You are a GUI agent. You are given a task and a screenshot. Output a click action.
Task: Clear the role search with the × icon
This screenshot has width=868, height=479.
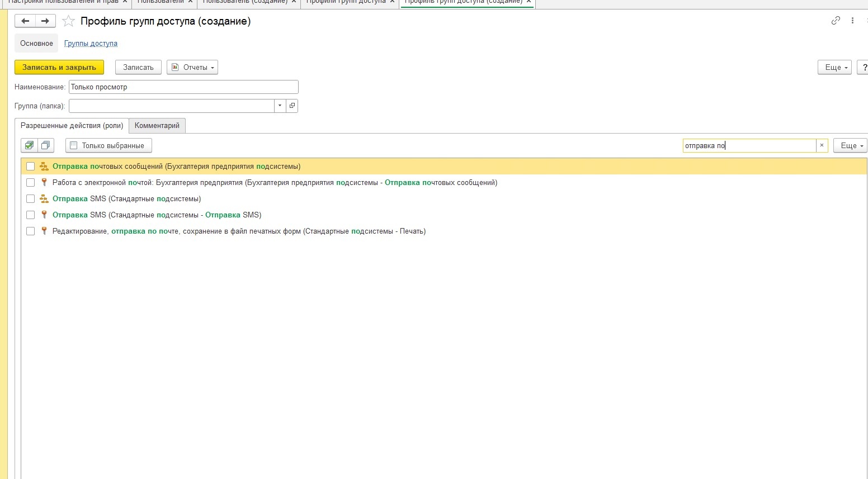(x=822, y=145)
